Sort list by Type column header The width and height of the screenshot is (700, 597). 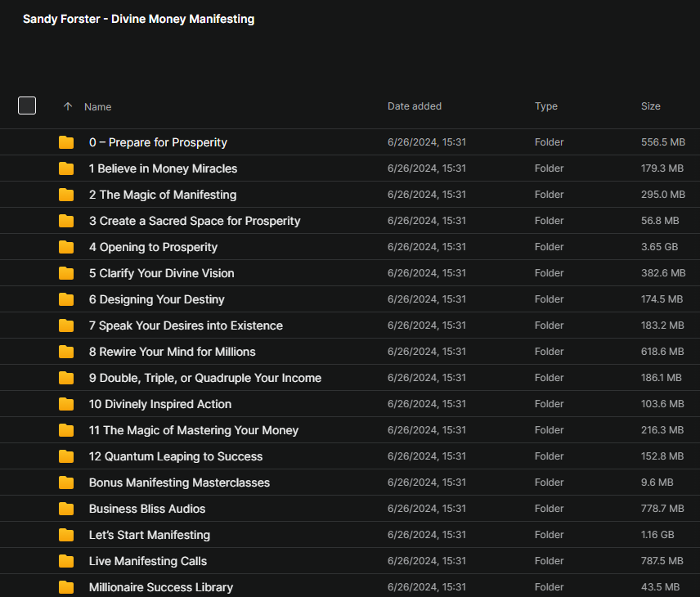coord(546,106)
